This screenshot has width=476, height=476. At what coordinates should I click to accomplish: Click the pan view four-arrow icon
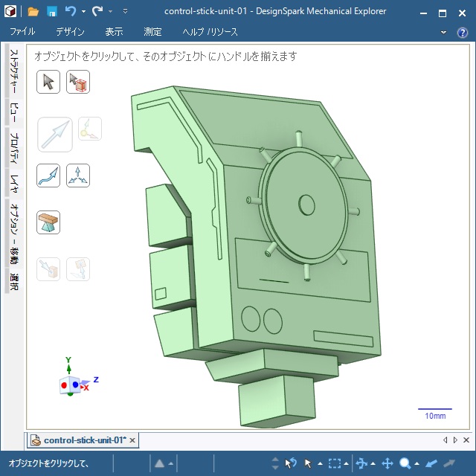(387, 463)
